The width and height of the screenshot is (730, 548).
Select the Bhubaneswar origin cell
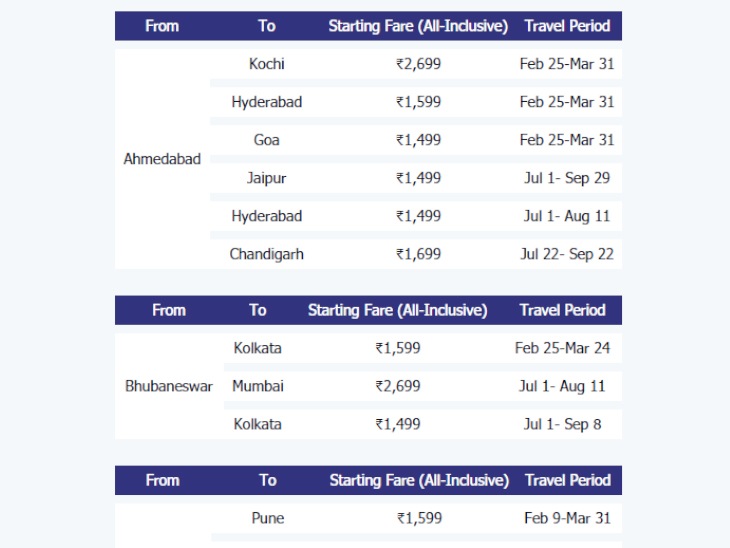coord(169,386)
